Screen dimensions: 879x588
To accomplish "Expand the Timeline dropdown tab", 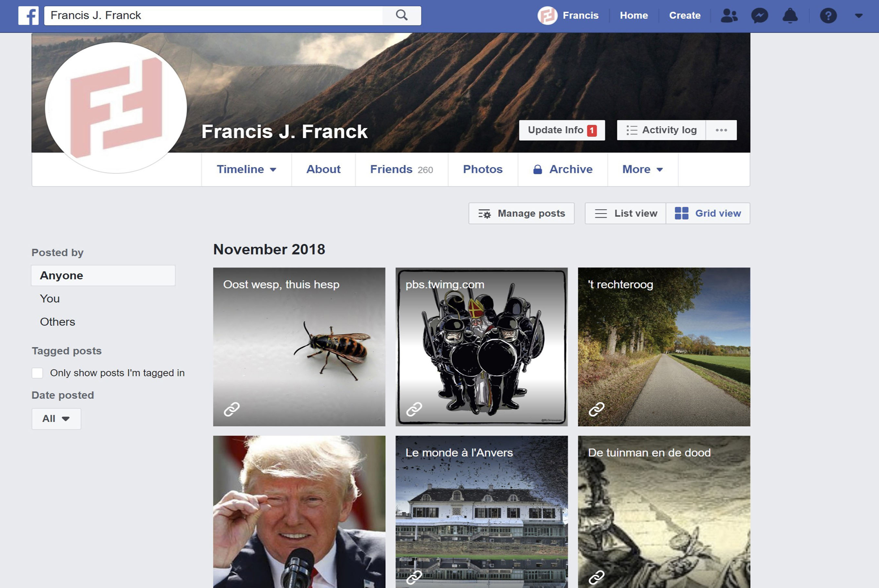I will (246, 169).
